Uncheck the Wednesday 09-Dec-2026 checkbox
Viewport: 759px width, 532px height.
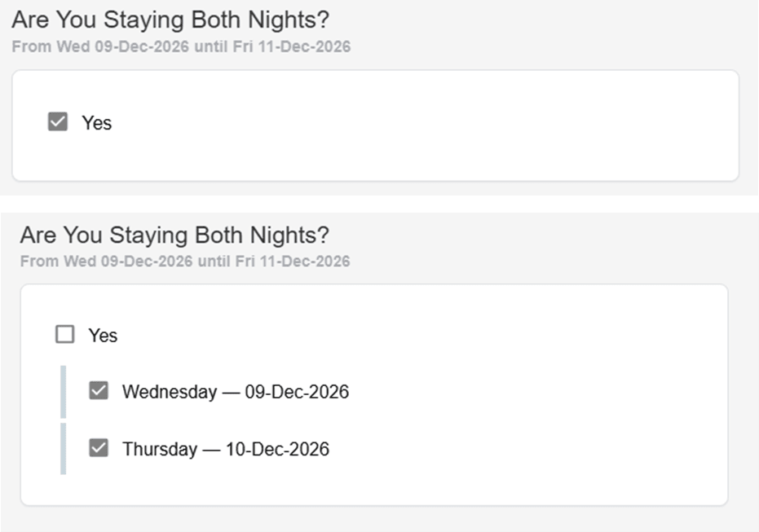click(x=99, y=391)
